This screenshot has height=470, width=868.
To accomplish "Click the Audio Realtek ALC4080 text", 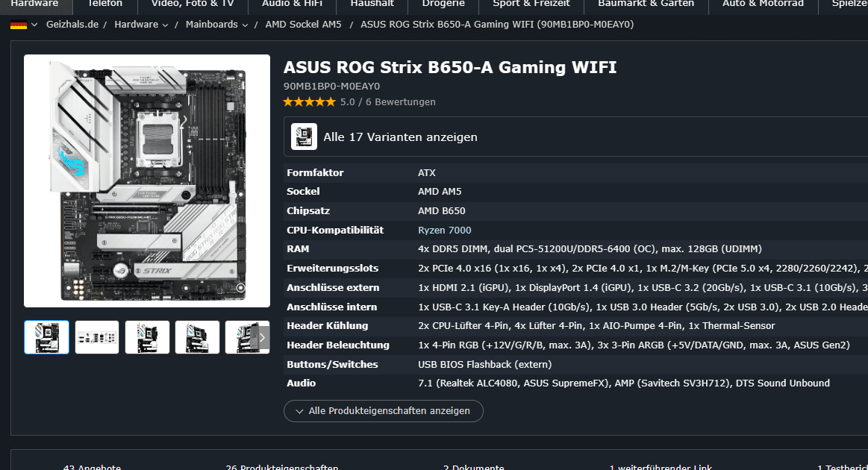I will point(624,383).
